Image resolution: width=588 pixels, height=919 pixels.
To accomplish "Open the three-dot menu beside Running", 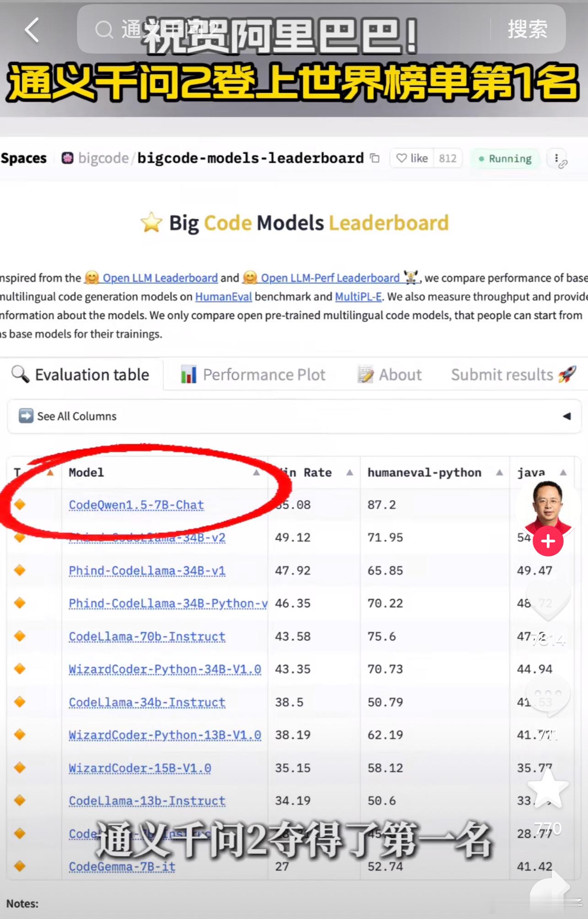I will 557,158.
